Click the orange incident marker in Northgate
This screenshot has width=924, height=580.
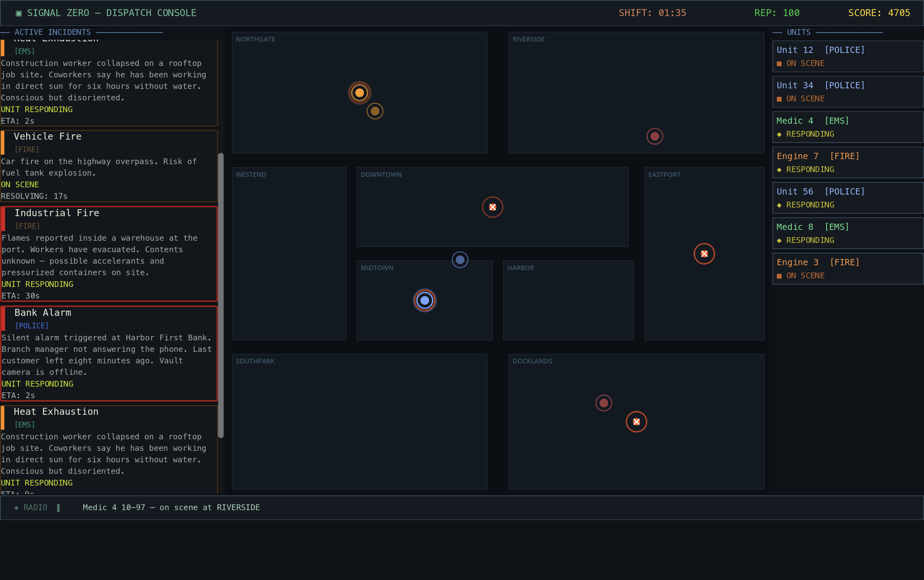pos(359,93)
